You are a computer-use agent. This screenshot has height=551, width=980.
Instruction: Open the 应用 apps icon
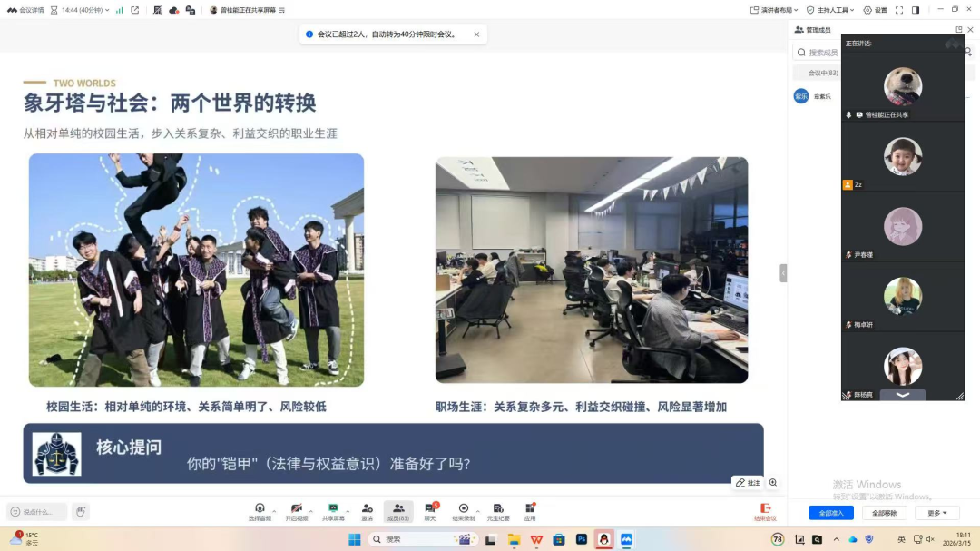click(x=530, y=510)
